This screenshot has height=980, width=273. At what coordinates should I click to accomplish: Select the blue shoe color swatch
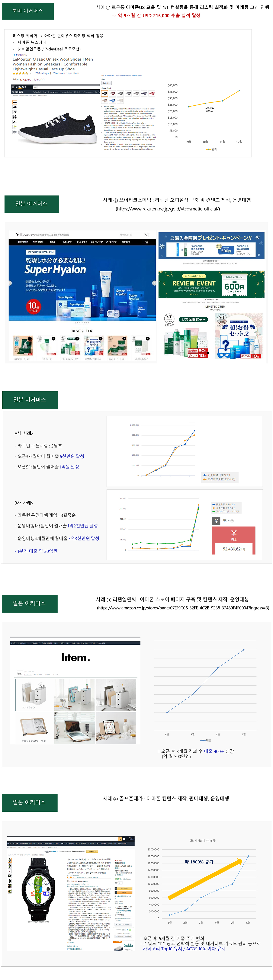(113, 100)
